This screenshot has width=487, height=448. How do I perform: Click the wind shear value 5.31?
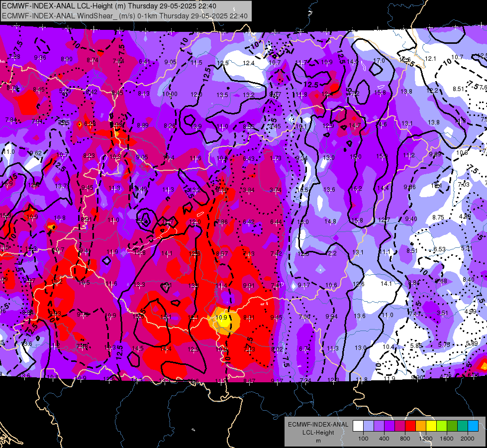[x=467, y=248]
